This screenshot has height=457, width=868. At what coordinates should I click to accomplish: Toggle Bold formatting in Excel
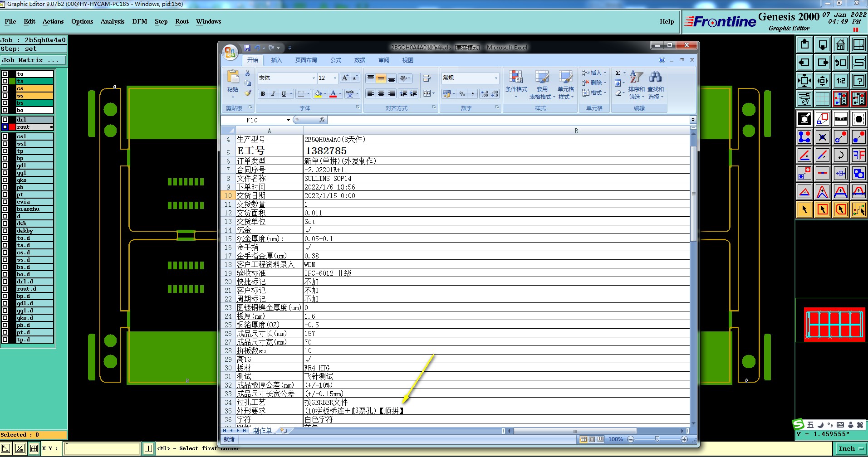click(263, 94)
